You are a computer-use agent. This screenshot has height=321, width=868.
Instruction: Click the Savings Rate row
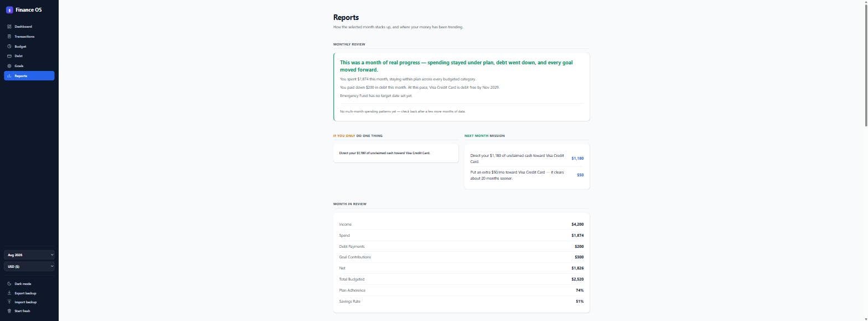[x=461, y=302]
